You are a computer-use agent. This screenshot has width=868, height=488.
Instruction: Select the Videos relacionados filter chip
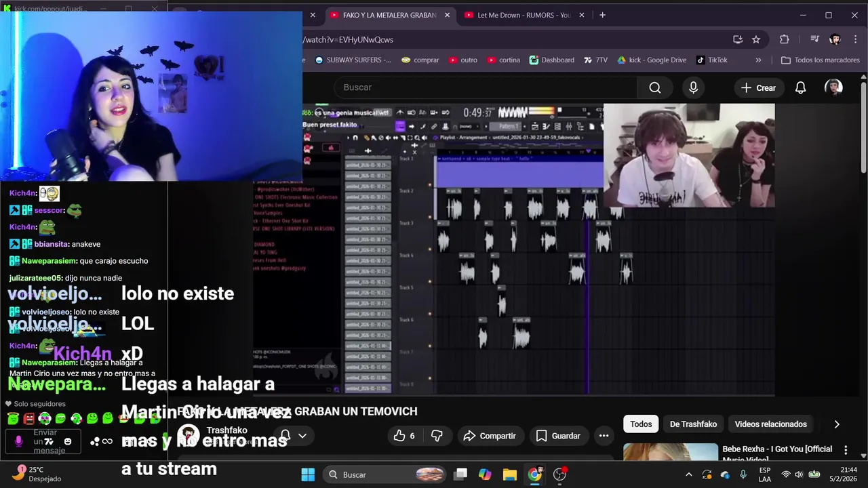pos(770,424)
